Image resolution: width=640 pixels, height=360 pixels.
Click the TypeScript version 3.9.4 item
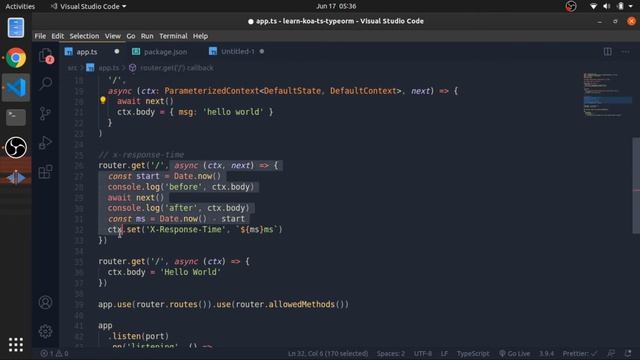[x=547, y=353]
